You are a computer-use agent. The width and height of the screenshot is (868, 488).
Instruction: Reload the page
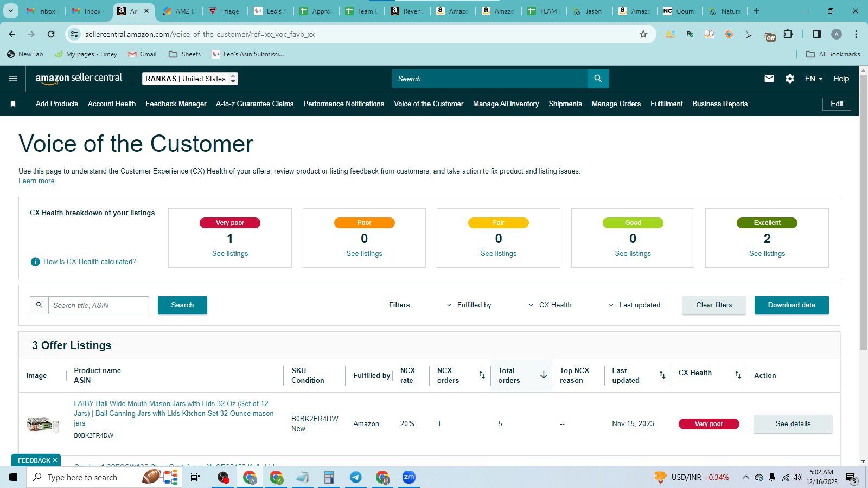(51, 34)
